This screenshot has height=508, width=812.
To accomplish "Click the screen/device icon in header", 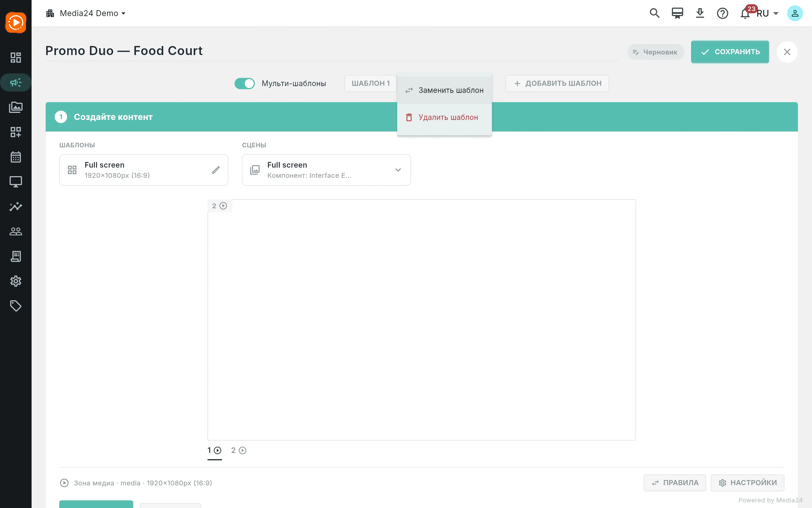I will [678, 14].
